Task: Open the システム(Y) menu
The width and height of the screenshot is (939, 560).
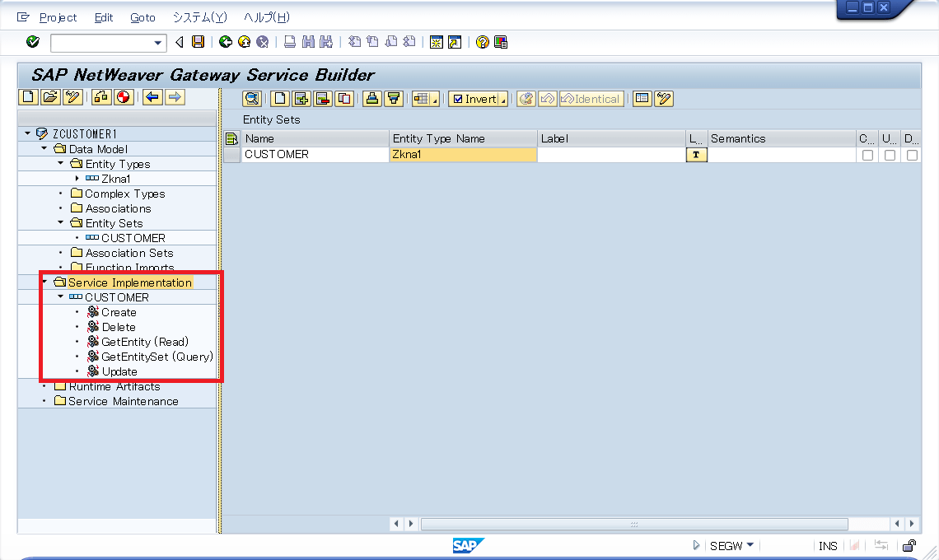Action: click(200, 17)
